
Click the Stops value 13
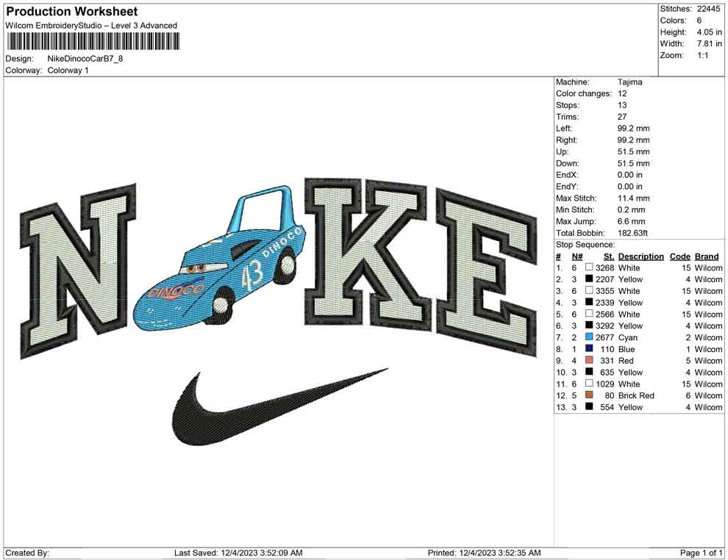622,105
